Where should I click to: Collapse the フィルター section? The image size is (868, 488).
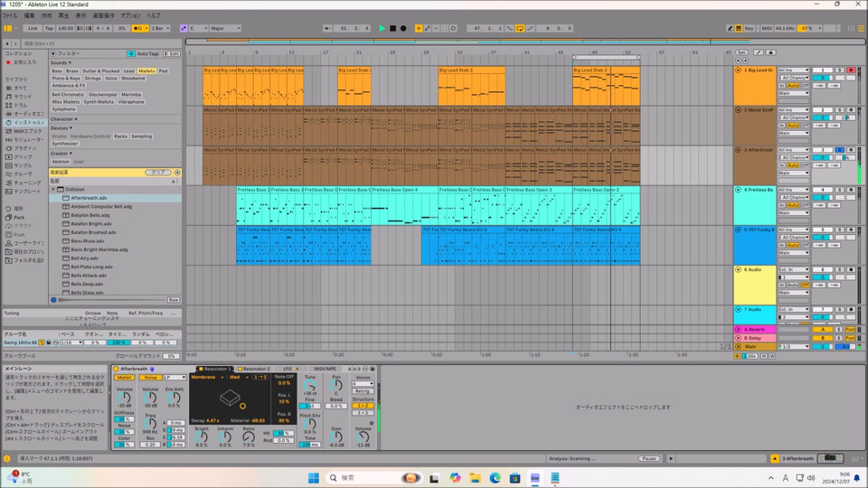pyautogui.click(x=53, y=53)
